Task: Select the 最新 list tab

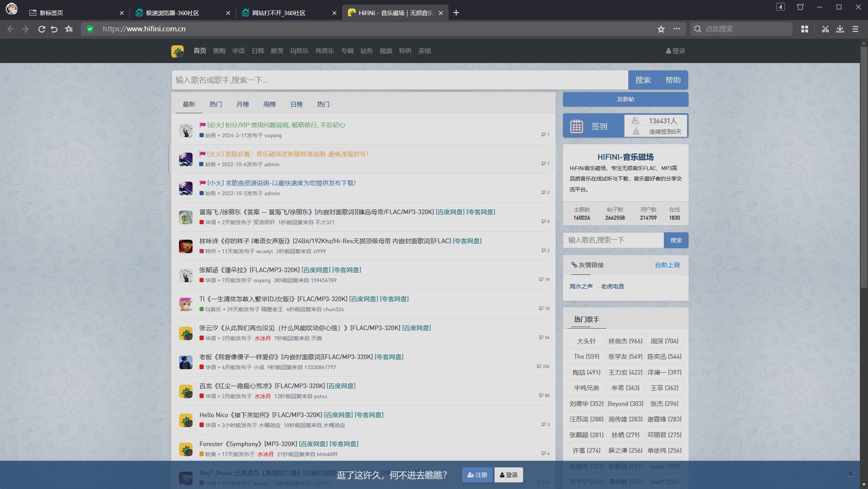Action: tap(189, 104)
